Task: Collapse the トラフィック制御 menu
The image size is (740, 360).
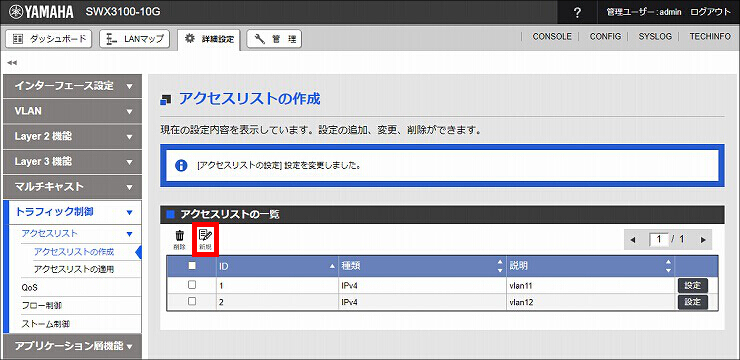Action: tap(72, 212)
